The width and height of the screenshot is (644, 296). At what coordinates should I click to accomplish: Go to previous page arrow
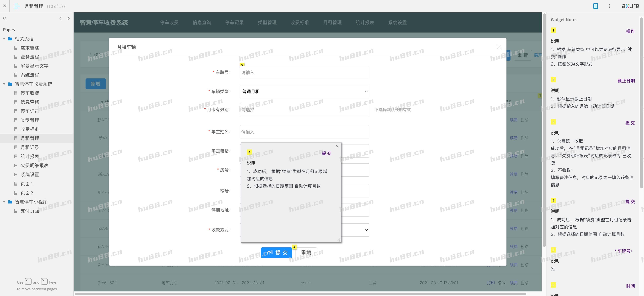(x=61, y=18)
